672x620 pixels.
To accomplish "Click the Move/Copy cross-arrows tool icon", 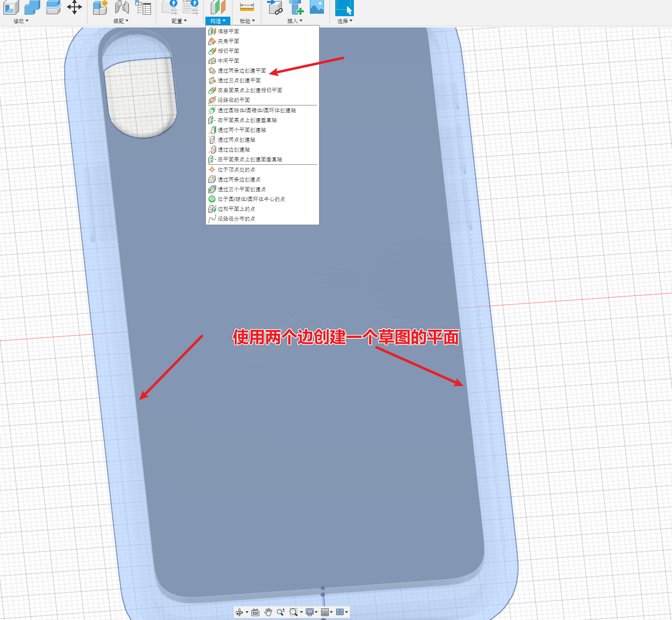I will click(x=75, y=7).
